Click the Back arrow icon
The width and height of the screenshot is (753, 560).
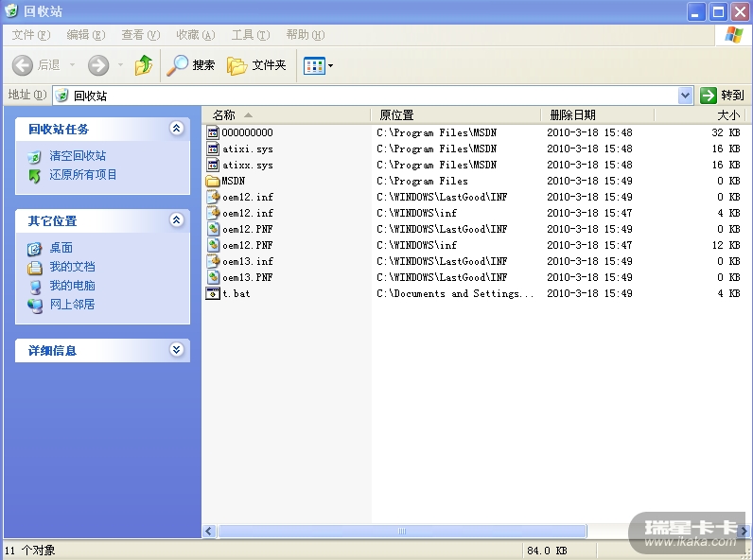[22, 65]
